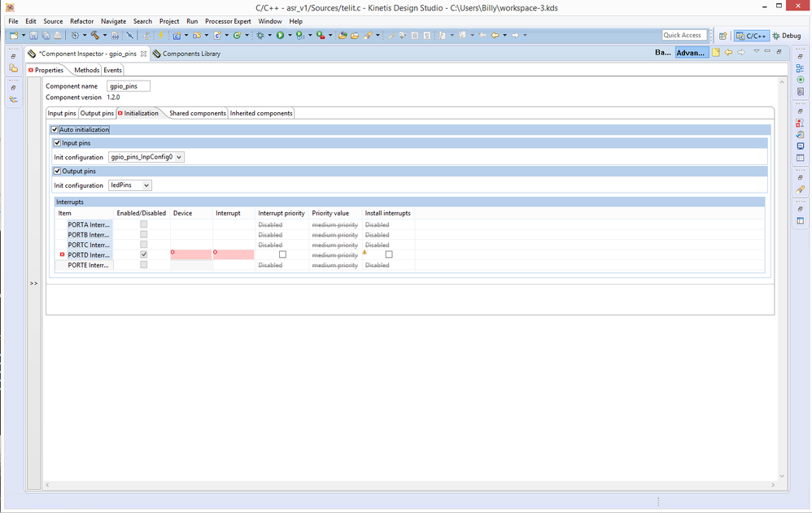The width and height of the screenshot is (812, 513).
Task: Click the Open Perspective icon
Action: 723,36
